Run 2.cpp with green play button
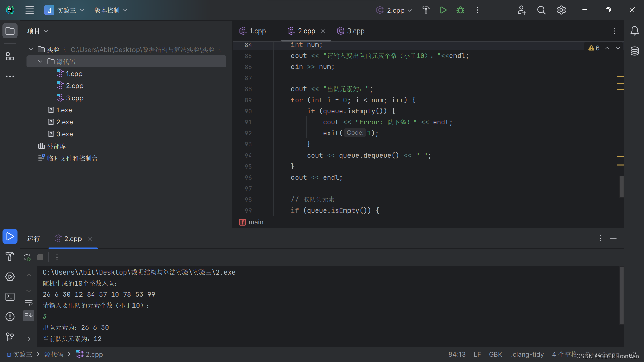 click(x=443, y=10)
